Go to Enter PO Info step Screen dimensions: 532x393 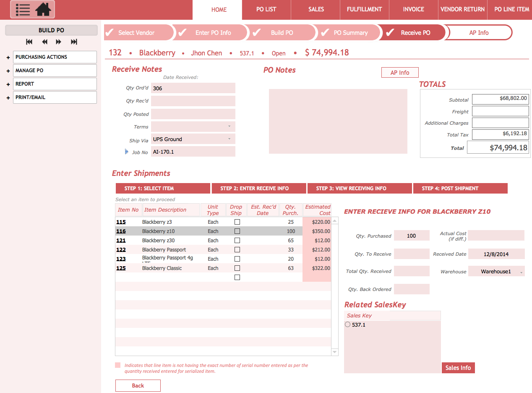click(212, 33)
